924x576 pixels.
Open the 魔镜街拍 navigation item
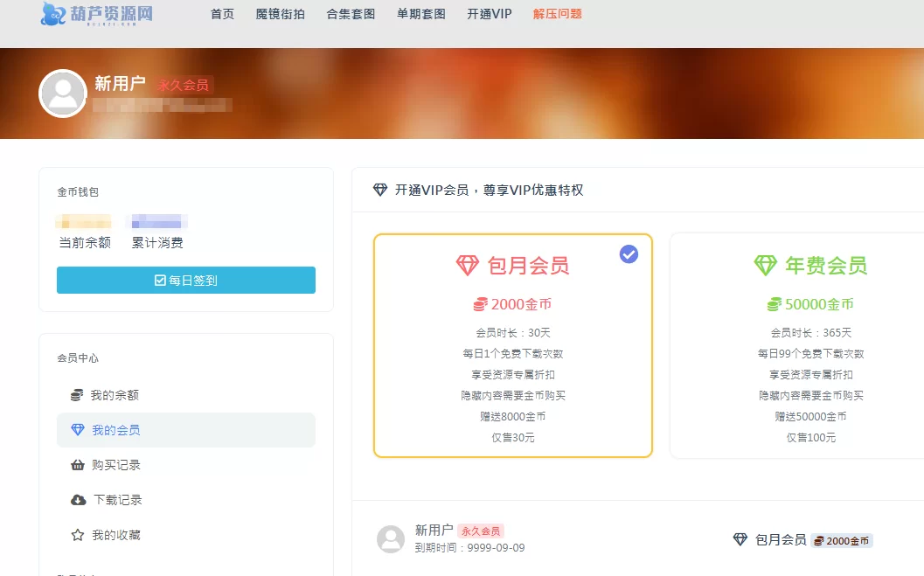[280, 13]
